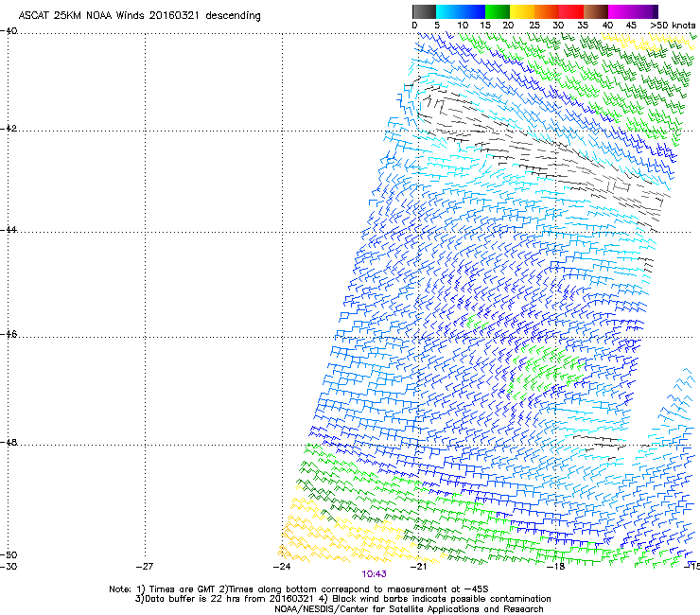Click the '-24' longitude axis label
Viewport: 700px width, 615px height.
[x=282, y=567]
